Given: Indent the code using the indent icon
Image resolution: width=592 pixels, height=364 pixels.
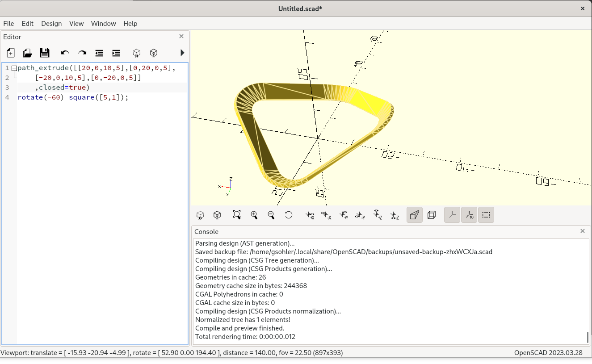Looking at the screenshot, I should [116, 53].
